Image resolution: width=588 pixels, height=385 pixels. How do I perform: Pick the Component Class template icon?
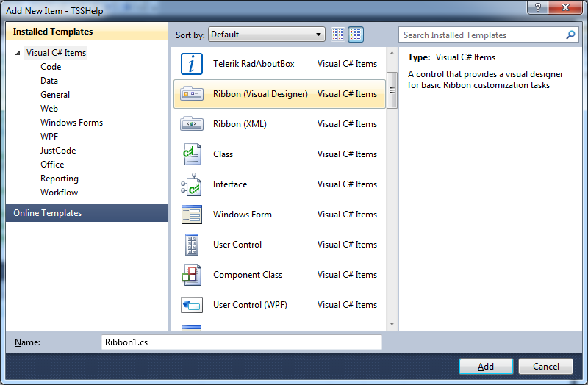192,275
